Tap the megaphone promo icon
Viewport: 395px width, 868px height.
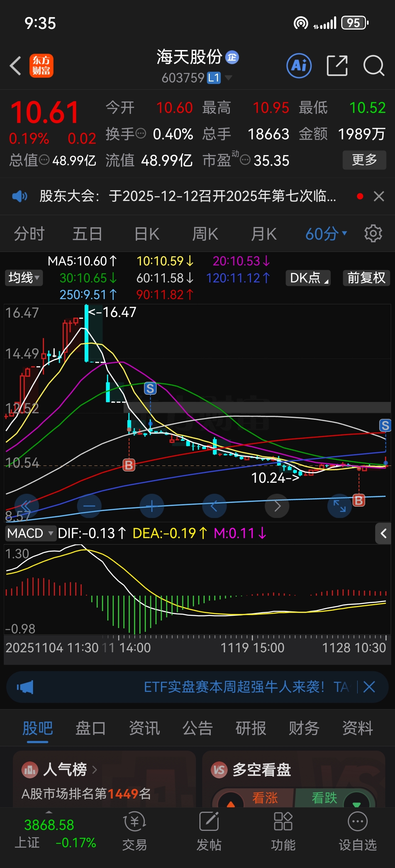25,687
